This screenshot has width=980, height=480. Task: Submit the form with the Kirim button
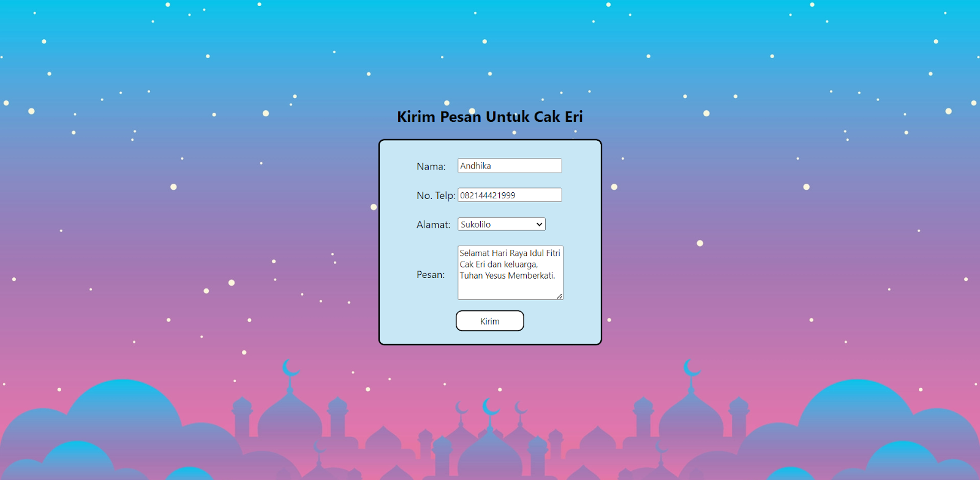tap(490, 321)
